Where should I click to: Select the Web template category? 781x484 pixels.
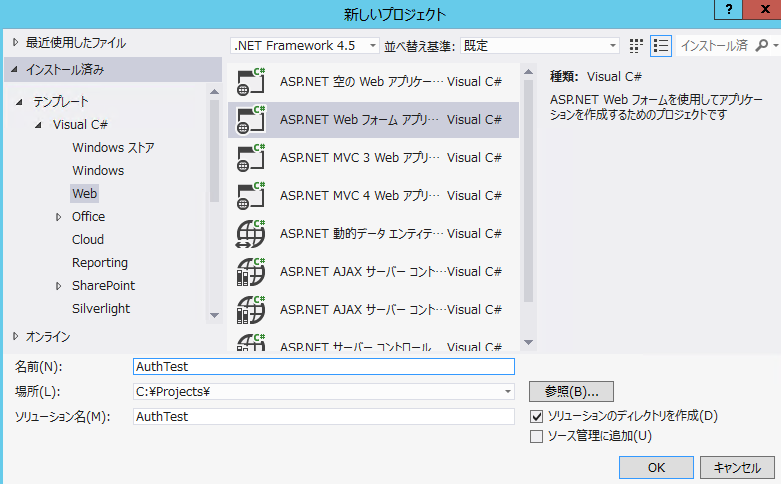pyautogui.click(x=85, y=194)
